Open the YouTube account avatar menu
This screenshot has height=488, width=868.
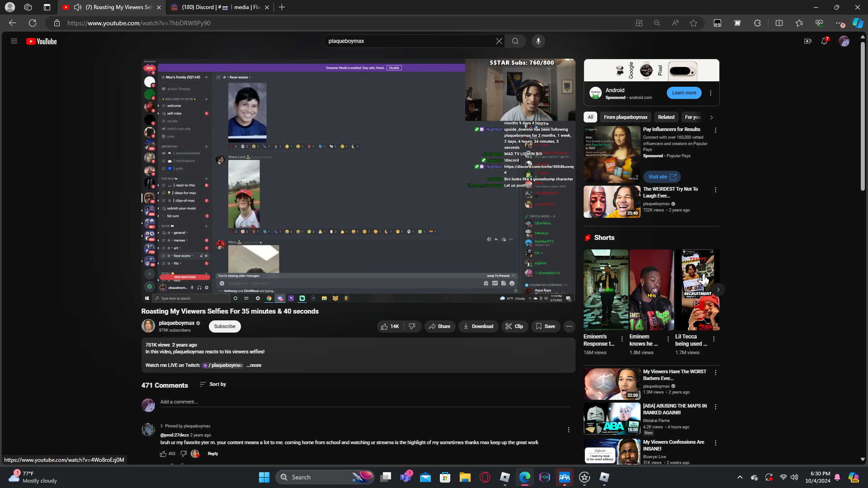(x=844, y=41)
